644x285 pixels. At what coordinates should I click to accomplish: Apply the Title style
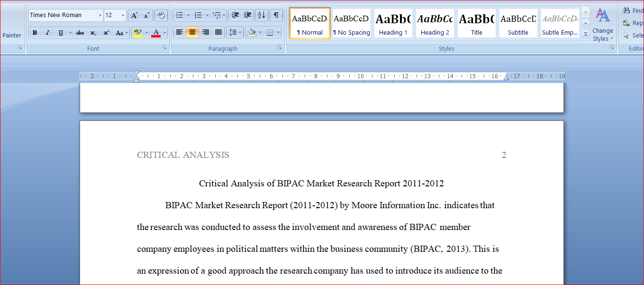tap(476, 23)
